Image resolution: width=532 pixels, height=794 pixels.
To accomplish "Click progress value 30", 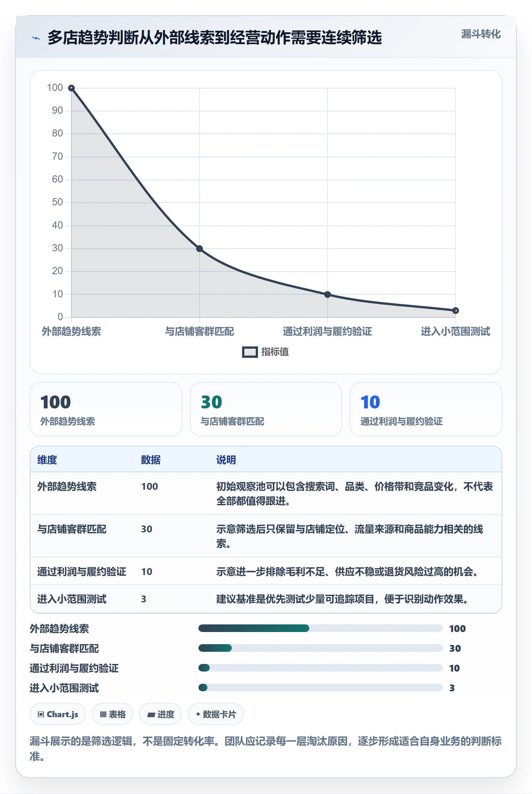I will (455, 648).
